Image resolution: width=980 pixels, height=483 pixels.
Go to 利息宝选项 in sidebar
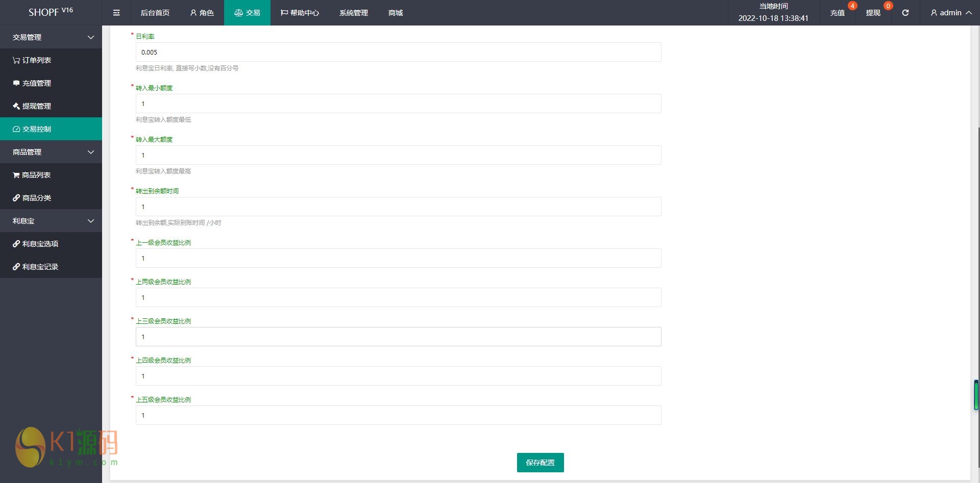click(x=51, y=244)
